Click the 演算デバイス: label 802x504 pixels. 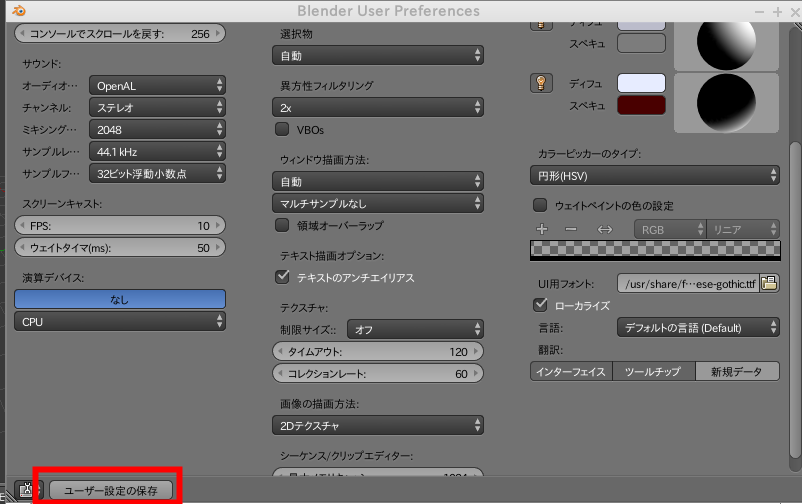pyautogui.click(x=53, y=277)
